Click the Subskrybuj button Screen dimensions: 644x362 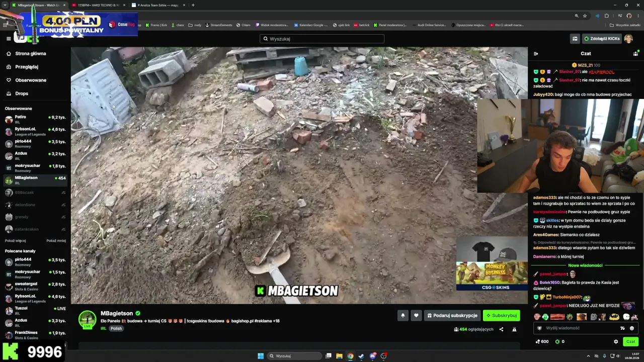[502, 315]
